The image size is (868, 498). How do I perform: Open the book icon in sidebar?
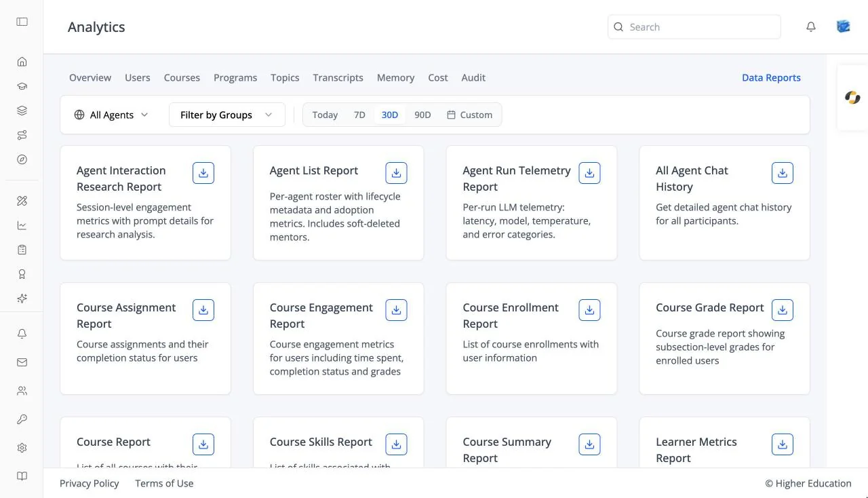tap(22, 476)
